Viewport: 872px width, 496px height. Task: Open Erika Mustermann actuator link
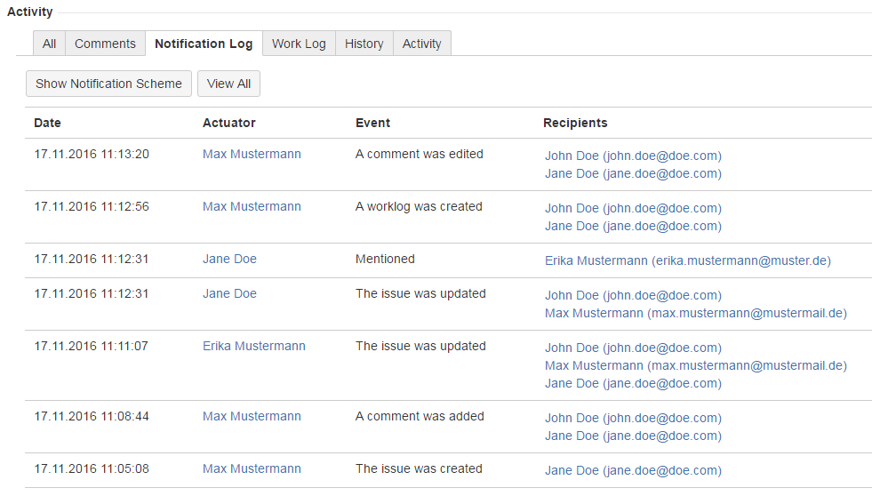pos(254,346)
